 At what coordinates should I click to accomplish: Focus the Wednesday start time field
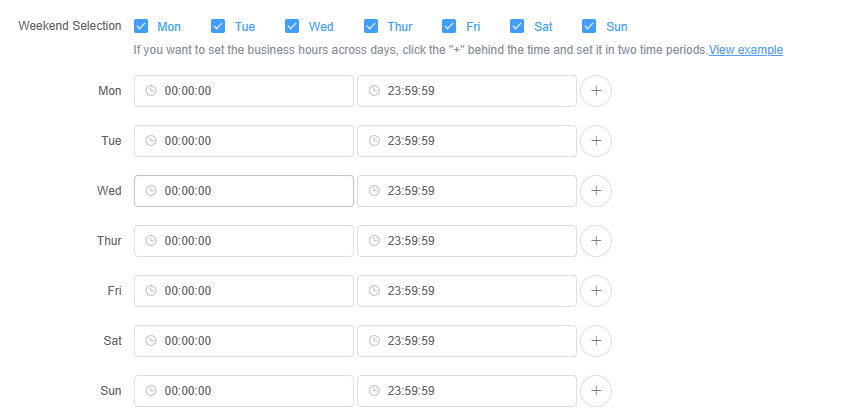click(x=244, y=191)
